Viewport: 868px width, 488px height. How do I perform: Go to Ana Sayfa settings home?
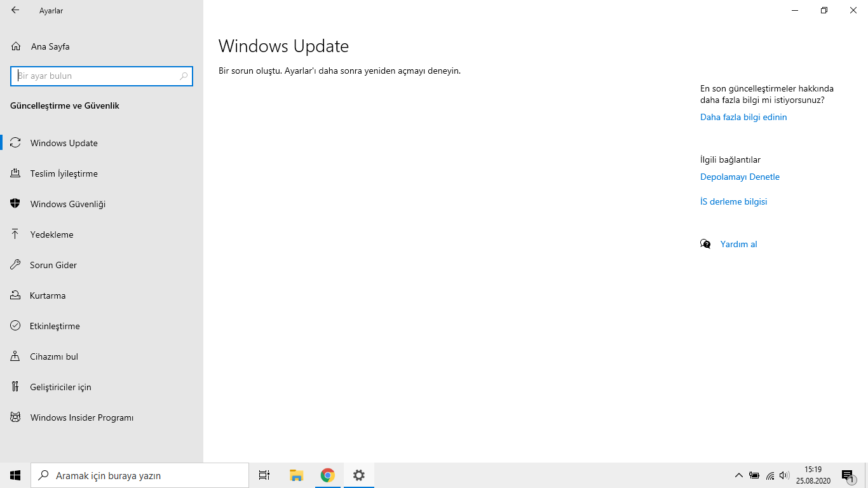tap(102, 46)
